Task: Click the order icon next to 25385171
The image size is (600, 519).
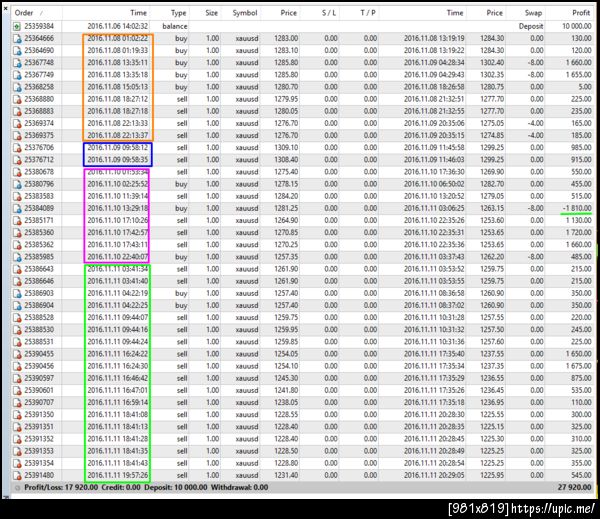Action: click(x=17, y=221)
